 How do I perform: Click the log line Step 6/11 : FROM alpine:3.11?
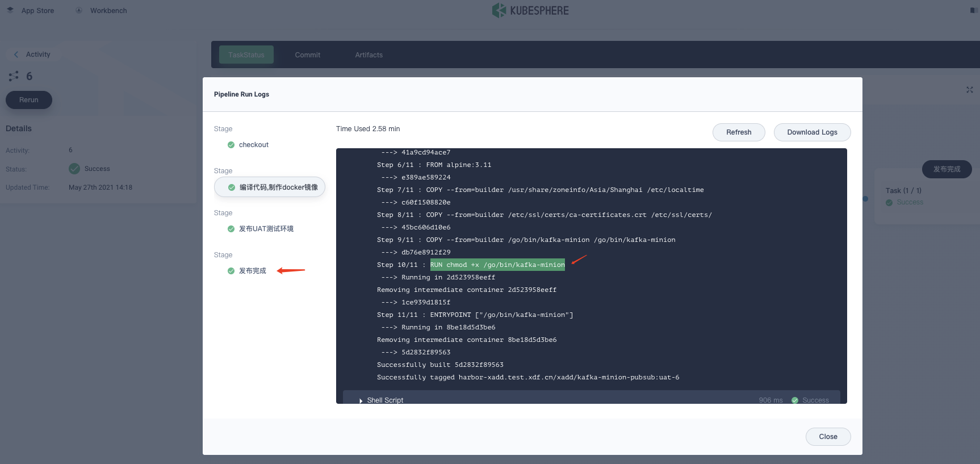coord(434,165)
